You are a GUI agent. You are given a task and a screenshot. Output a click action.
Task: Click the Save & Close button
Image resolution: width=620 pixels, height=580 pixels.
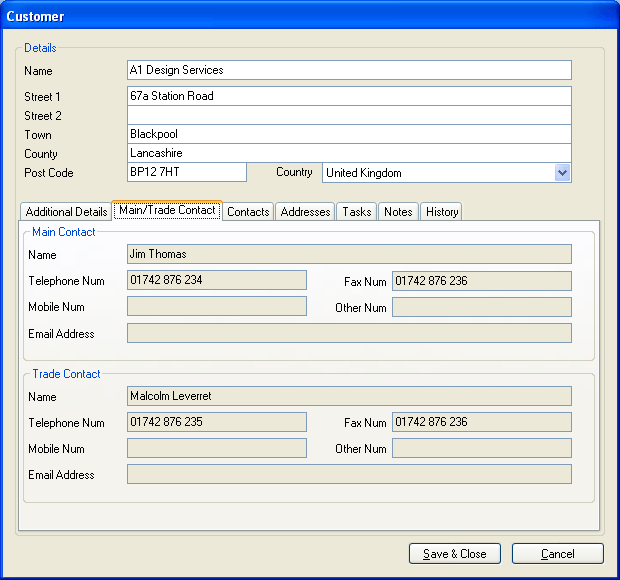click(455, 554)
